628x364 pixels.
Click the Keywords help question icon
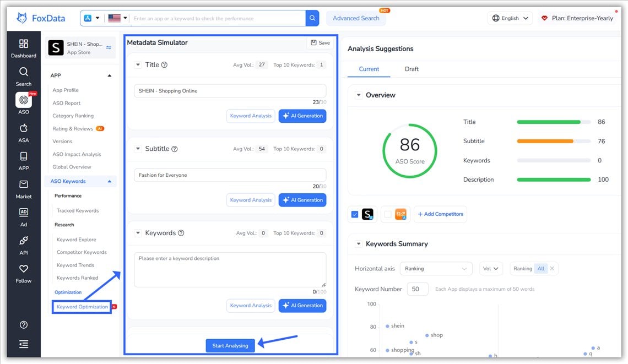tap(181, 233)
